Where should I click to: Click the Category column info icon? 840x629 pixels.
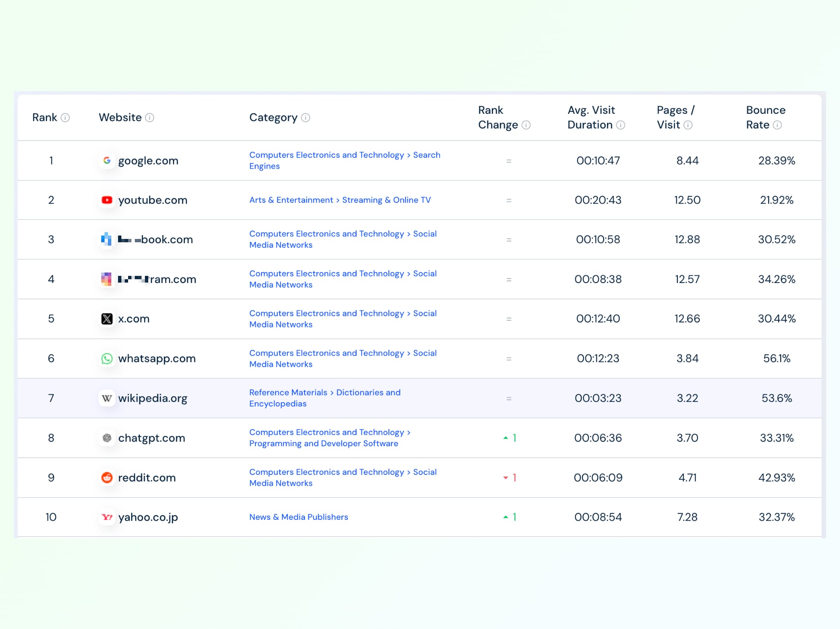tap(306, 118)
